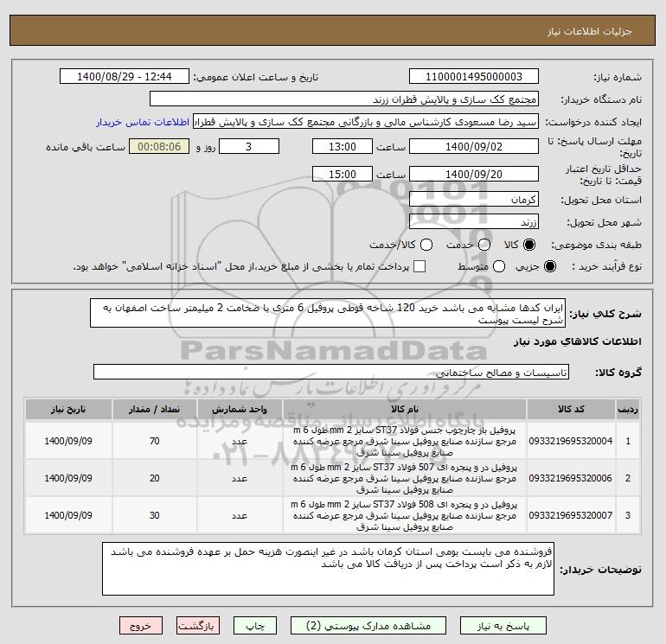Click the بازگشت back button
The width and height of the screenshot is (666, 644).
tap(198, 626)
